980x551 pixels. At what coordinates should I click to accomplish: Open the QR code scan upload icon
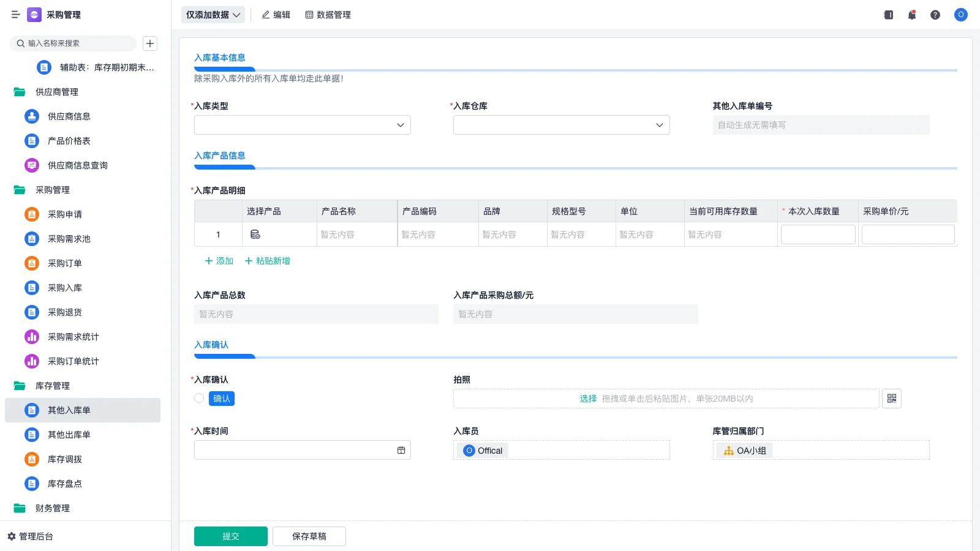[892, 399]
